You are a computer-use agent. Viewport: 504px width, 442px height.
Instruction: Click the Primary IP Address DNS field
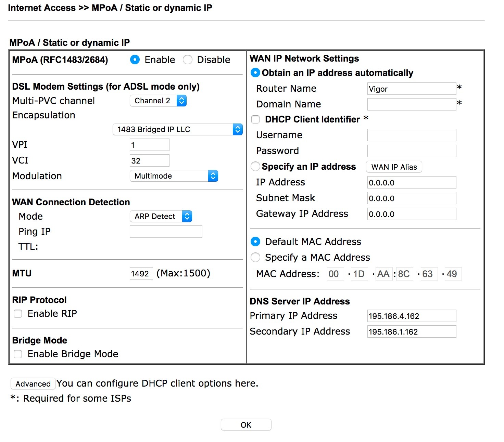[412, 316]
